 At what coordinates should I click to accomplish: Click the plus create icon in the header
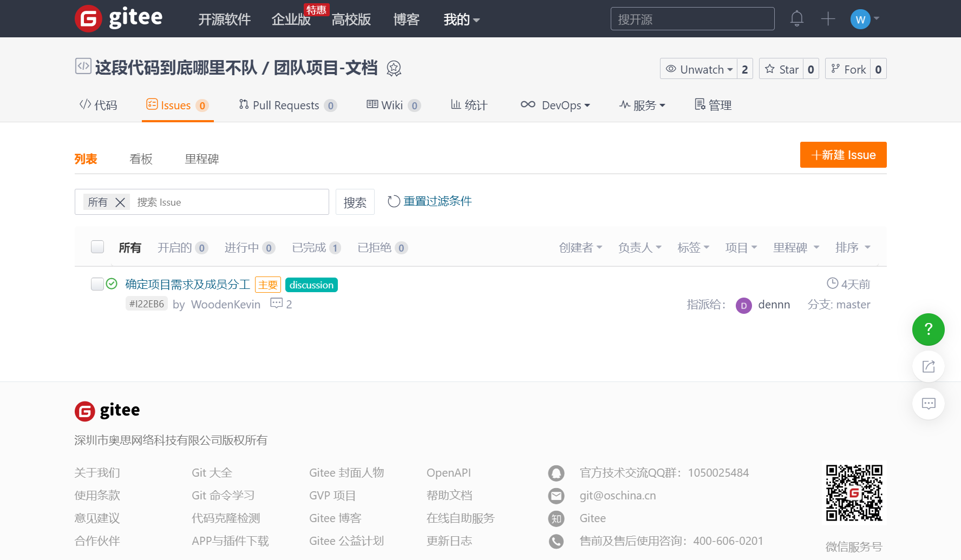point(828,19)
